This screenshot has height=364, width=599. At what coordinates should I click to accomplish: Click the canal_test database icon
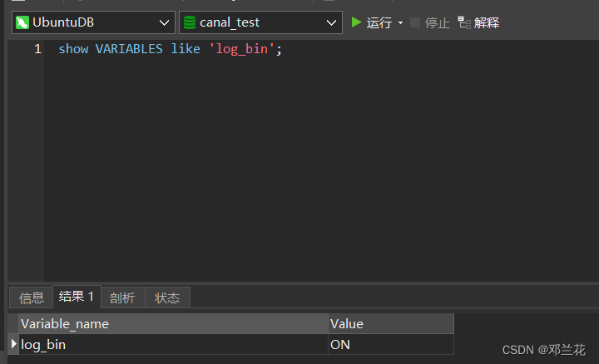[x=190, y=22]
